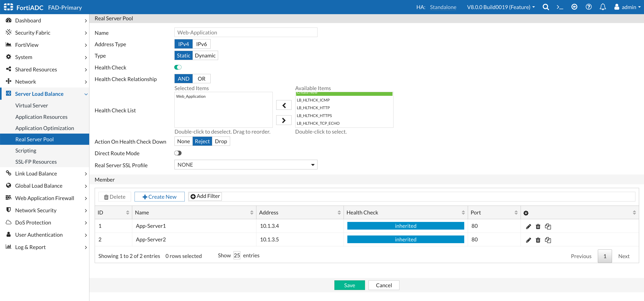
Task: Click the Global Load Balance globe icon
Action: coord(8,185)
